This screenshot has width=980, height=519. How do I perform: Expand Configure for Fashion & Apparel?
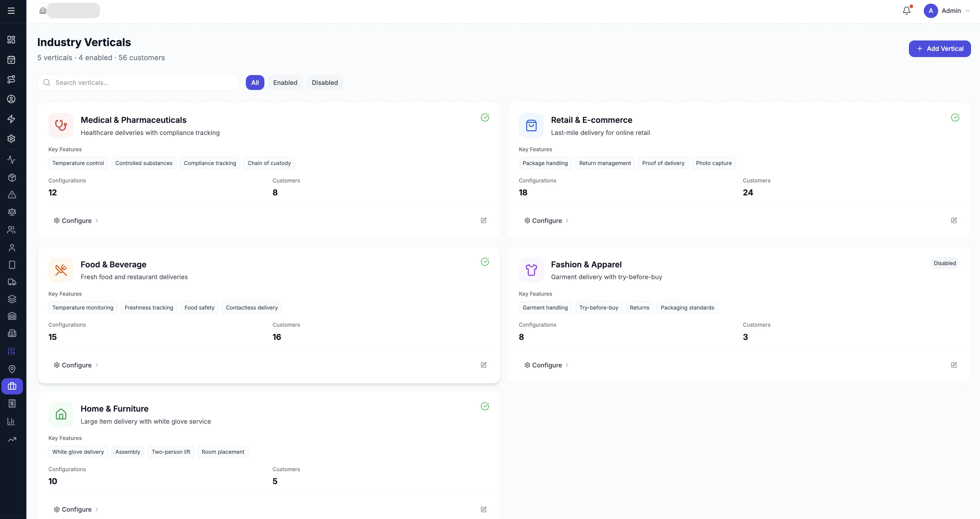pos(546,365)
